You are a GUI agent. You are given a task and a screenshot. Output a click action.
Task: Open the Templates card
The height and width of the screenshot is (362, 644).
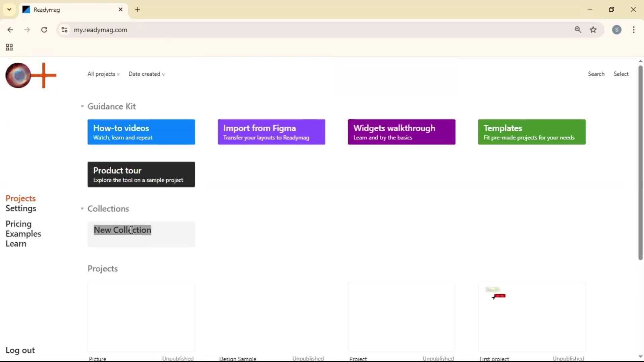point(531,132)
